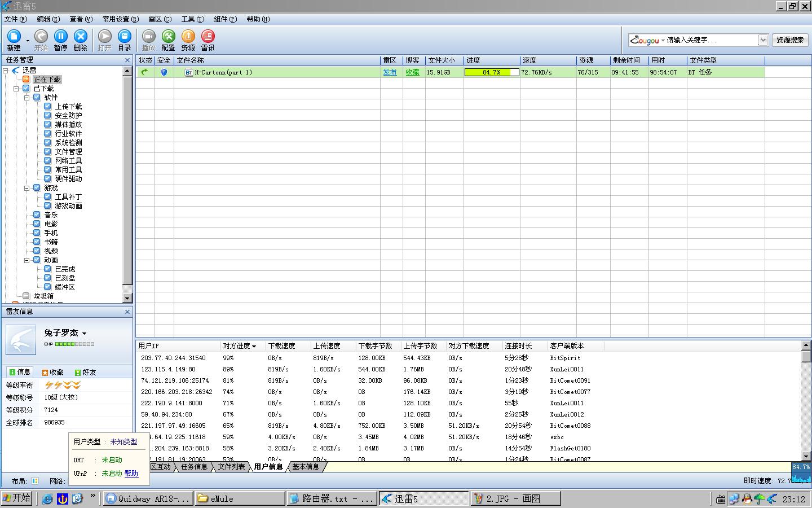This screenshot has width=812, height=508.
Task: Click the 打开 open toolbar icon
Action: click(104, 36)
